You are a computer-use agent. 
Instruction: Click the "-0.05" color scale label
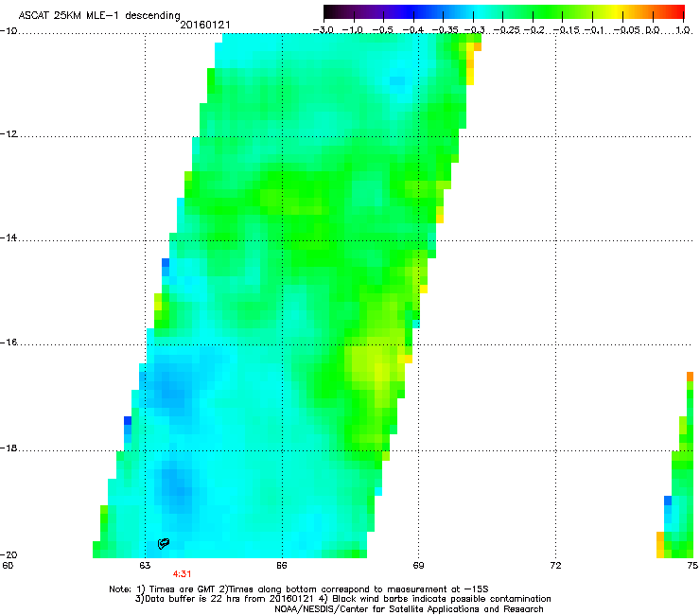[626, 30]
